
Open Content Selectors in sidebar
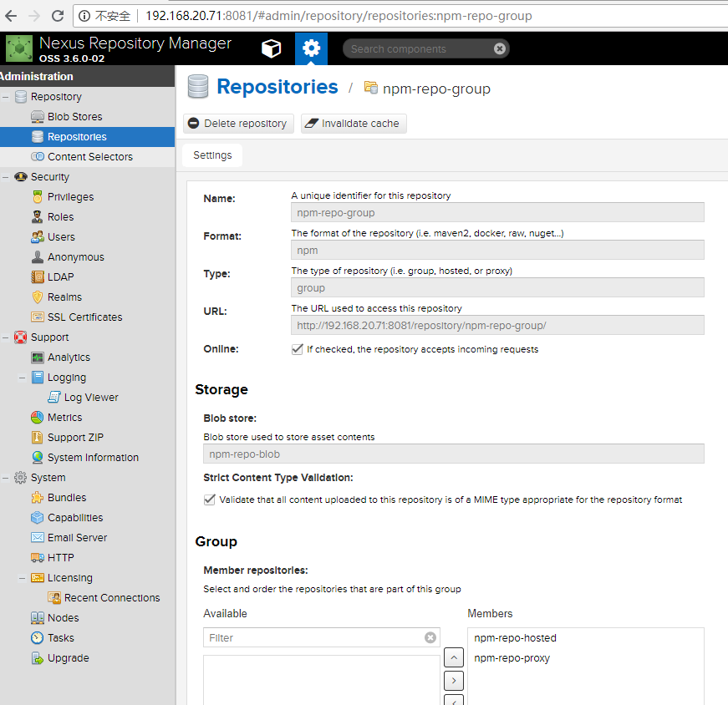coord(90,157)
